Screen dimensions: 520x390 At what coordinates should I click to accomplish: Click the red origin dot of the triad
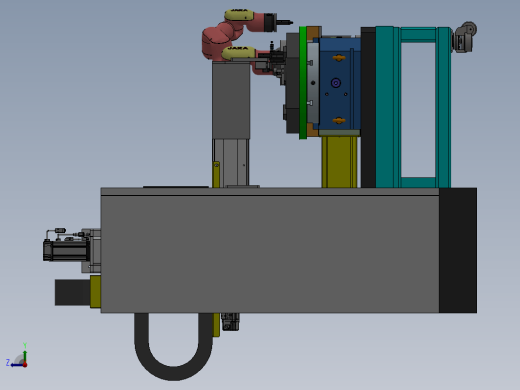(25, 365)
